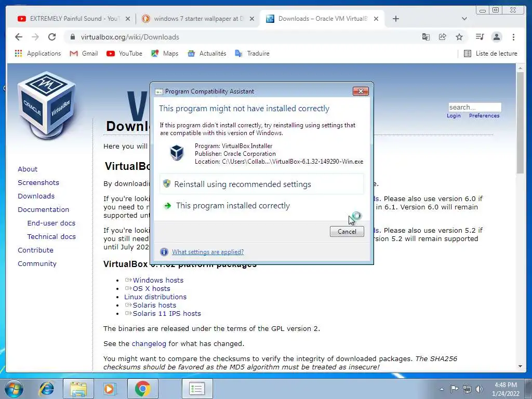Screen dimensions: 532x399
Task: Open the Windows Start menu
Action: [x=14, y=389]
